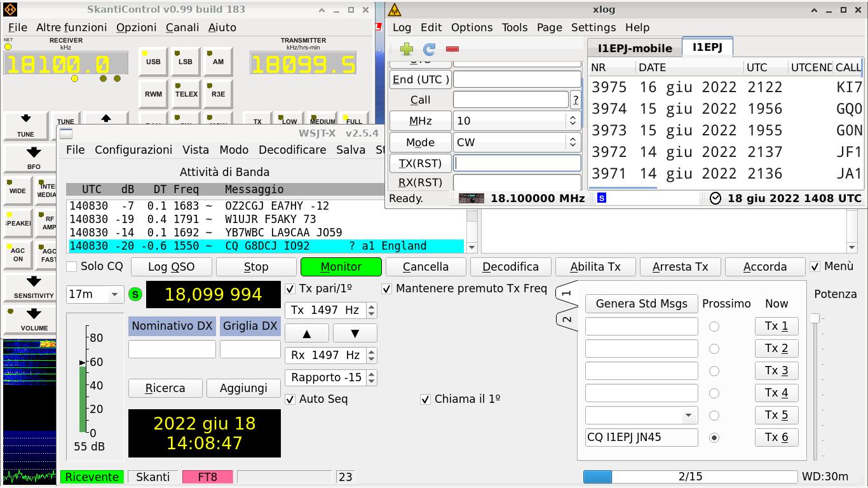Screen dimensions: 868x488
Task: Enable the Solo CQ checkbox
Action: click(x=72, y=267)
